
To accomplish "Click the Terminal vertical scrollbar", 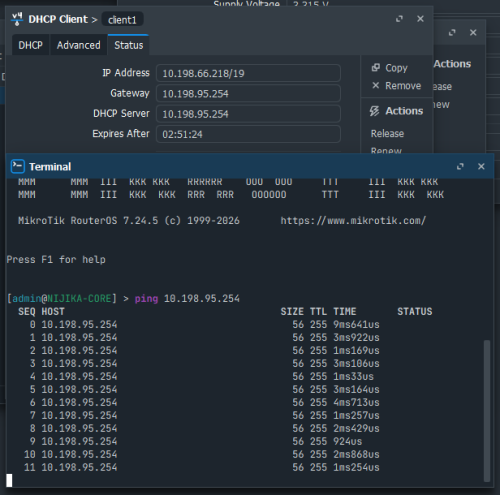I will (x=487, y=411).
